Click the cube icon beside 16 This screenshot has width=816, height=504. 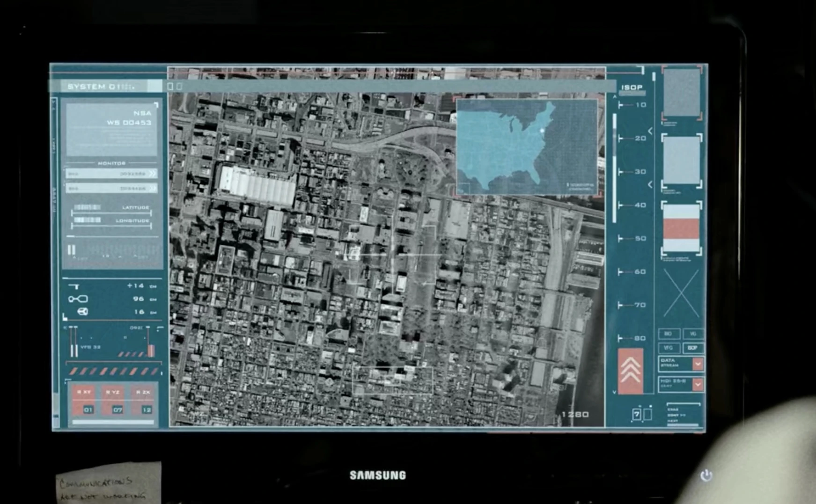(83, 312)
